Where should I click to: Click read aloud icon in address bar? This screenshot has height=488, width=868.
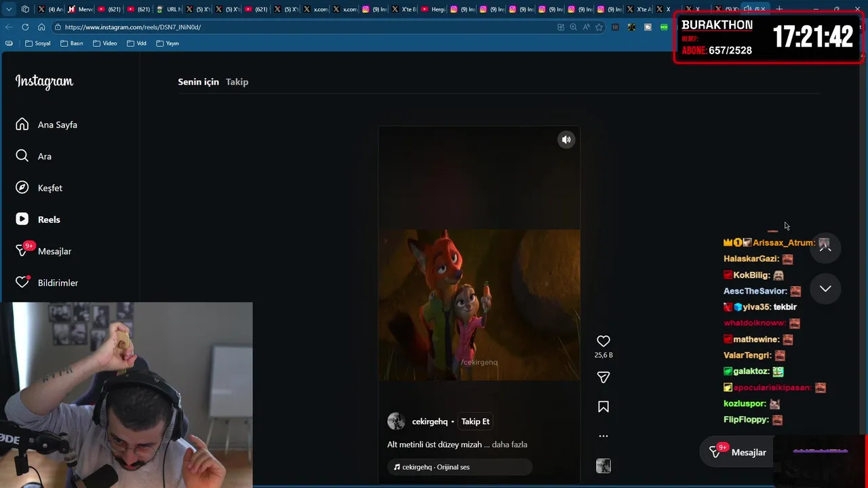587,27
